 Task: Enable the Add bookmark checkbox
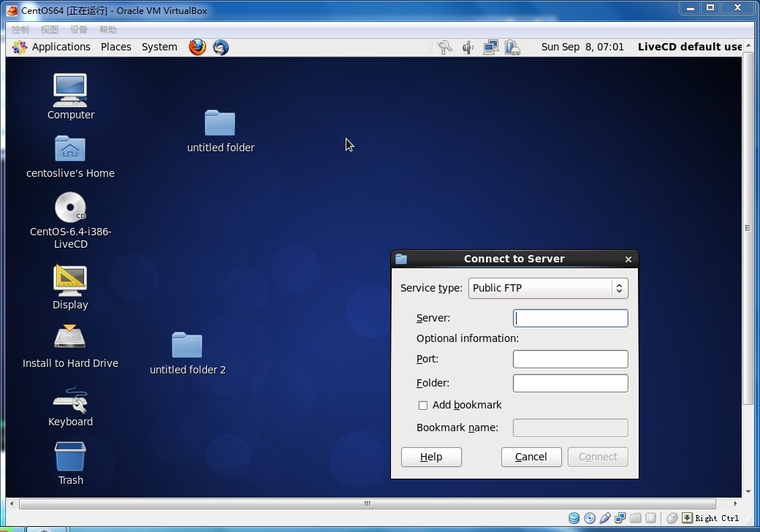pos(422,405)
